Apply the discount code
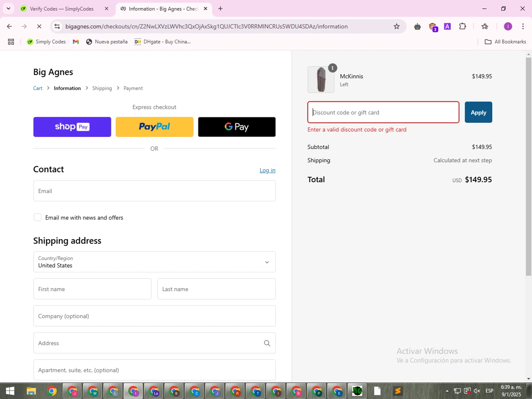The height and width of the screenshot is (399, 532). coord(478,112)
